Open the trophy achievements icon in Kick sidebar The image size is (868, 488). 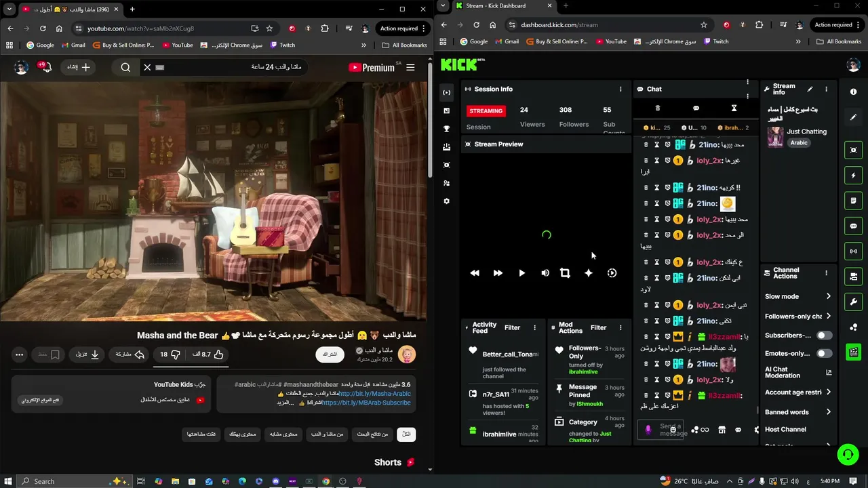(446, 129)
